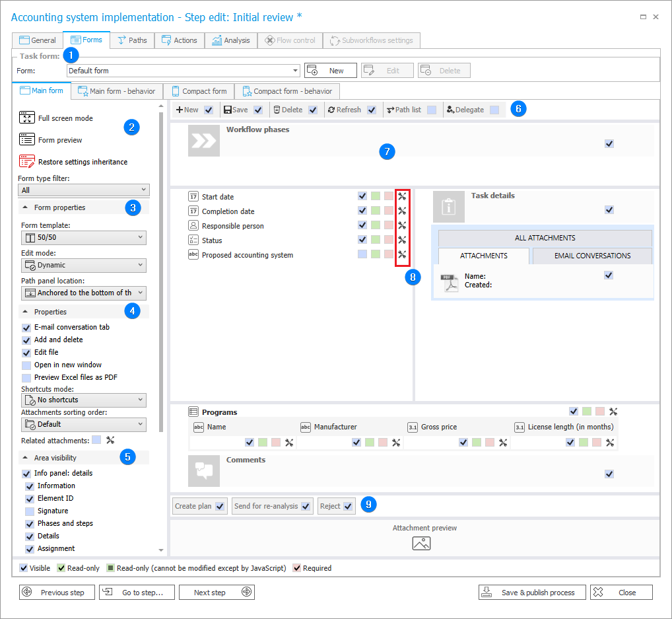
Task: Open the EMAIL CONVERSATIONS attachments tab
Action: [x=592, y=256]
